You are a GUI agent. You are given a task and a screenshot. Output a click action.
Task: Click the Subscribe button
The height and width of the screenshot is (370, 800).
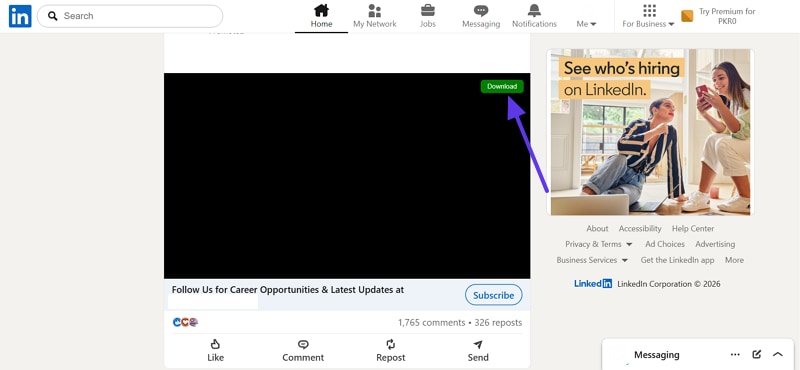click(493, 295)
